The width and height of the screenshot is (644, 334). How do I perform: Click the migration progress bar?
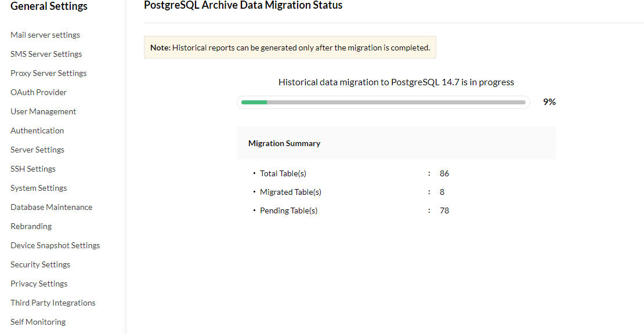pyautogui.click(x=383, y=102)
